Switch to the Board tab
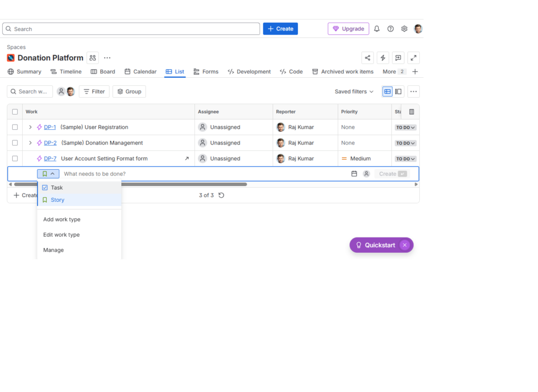The image size is (538, 392). (103, 71)
